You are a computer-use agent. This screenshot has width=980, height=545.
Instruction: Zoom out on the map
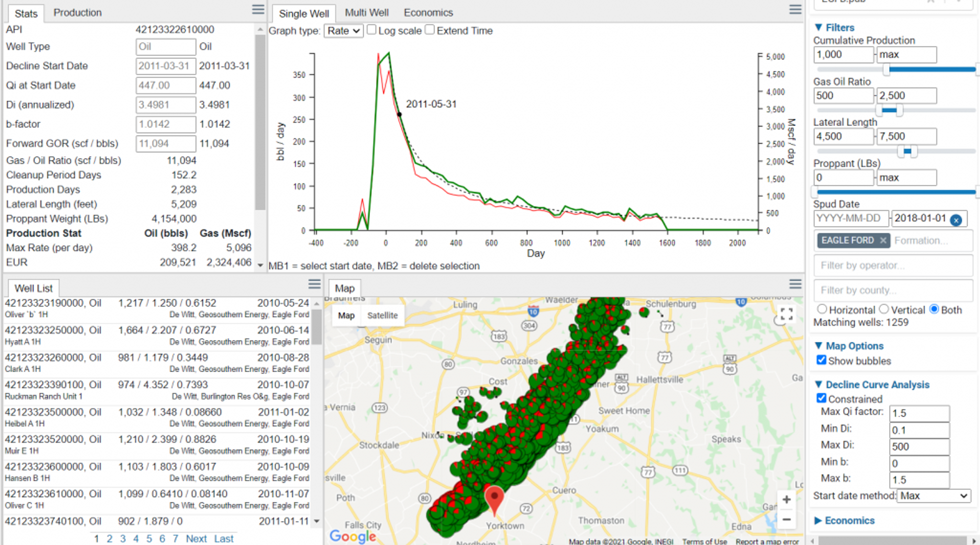pos(786,520)
